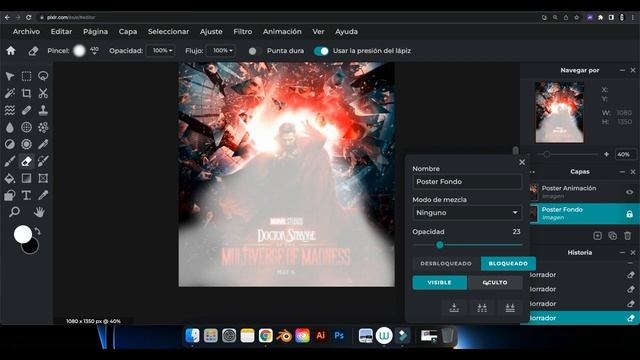Click the navigator preview thumbnail
The height and width of the screenshot is (360, 640).
point(560,112)
